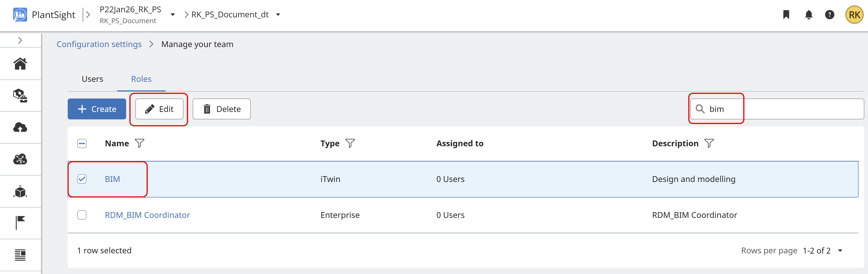Switch to the Users tab
This screenshot has height=274, width=868.
click(x=92, y=79)
